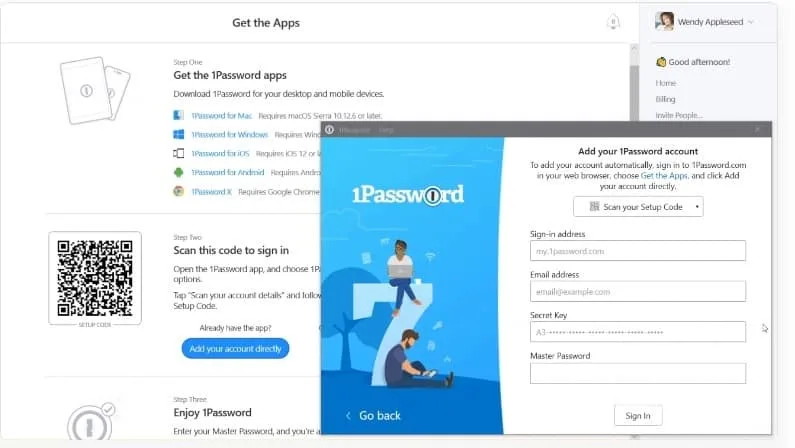
Task: Open the 1Password menu in dialog title bar
Action: coord(354,130)
